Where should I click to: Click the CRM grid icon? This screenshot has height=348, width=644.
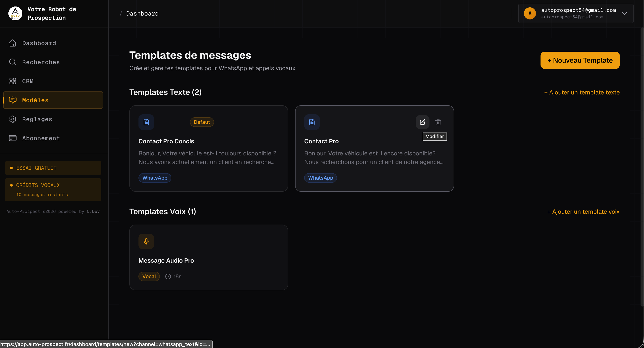(x=13, y=81)
